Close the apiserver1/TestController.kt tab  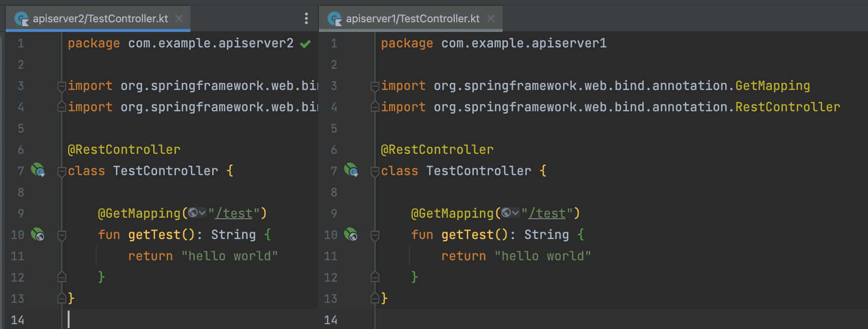click(491, 19)
